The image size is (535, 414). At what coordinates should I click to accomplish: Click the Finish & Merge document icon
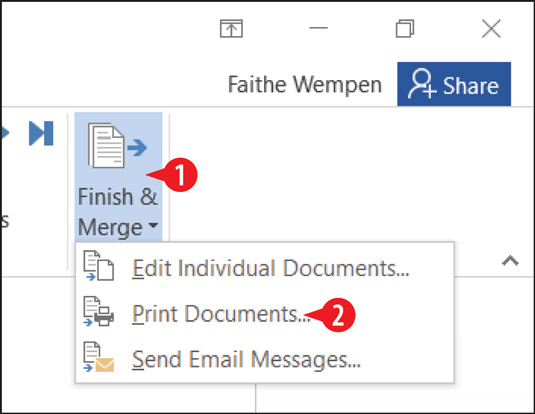pyautogui.click(x=117, y=146)
